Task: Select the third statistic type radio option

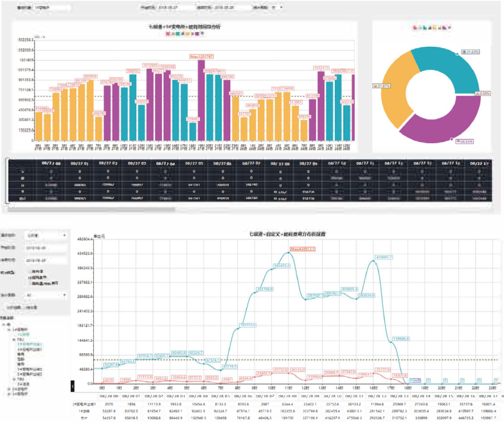Action: [x=30, y=284]
